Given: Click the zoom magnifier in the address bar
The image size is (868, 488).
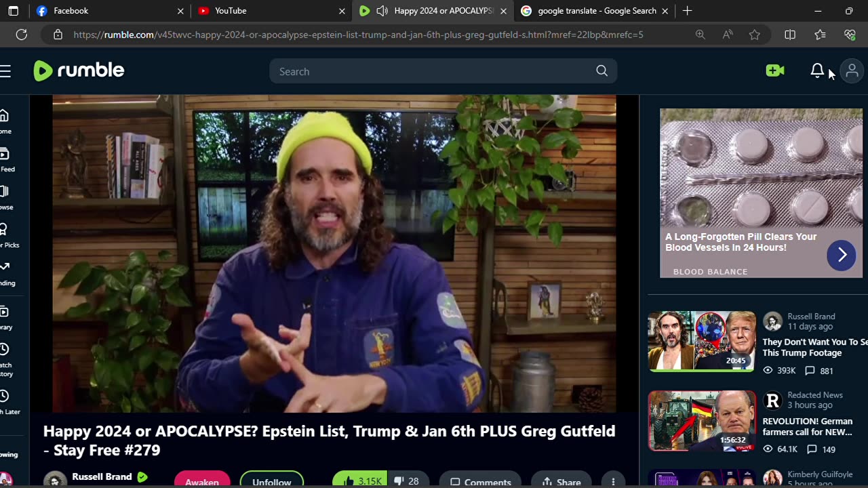Looking at the screenshot, I should point(701,35).
